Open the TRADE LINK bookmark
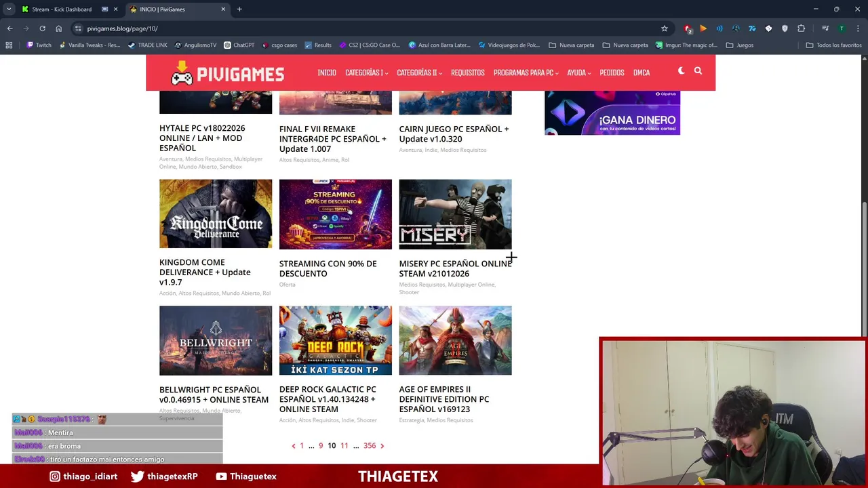Viewport: 868px width, 488px height. click(147, 45)
